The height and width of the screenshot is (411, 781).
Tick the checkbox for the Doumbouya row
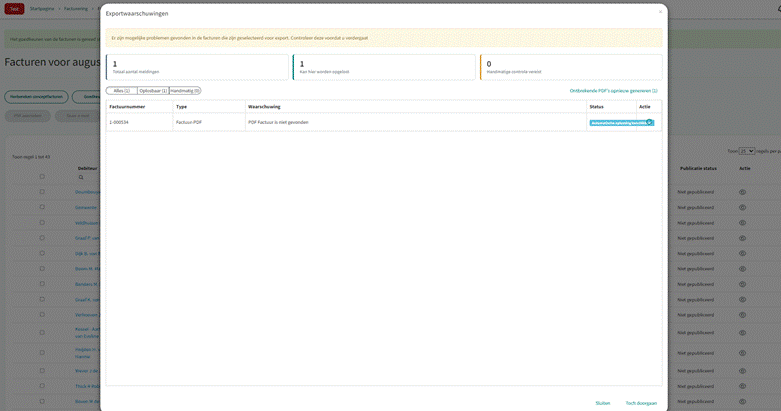[42, 191]
